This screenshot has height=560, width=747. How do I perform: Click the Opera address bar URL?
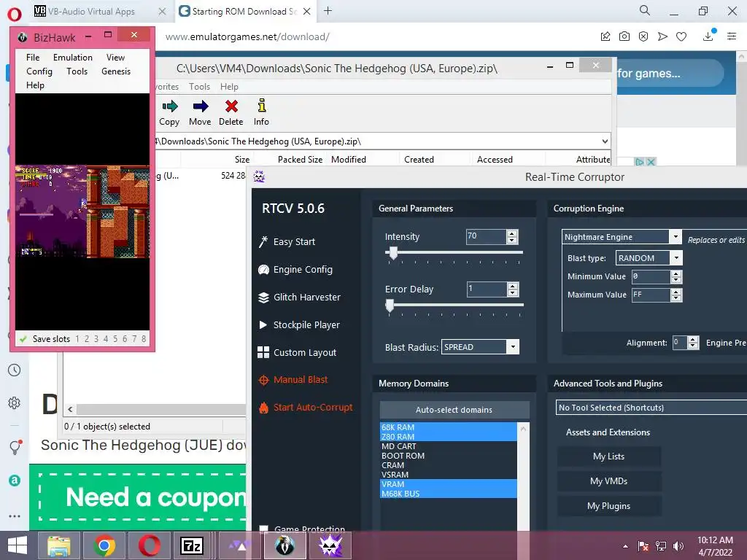247,36
